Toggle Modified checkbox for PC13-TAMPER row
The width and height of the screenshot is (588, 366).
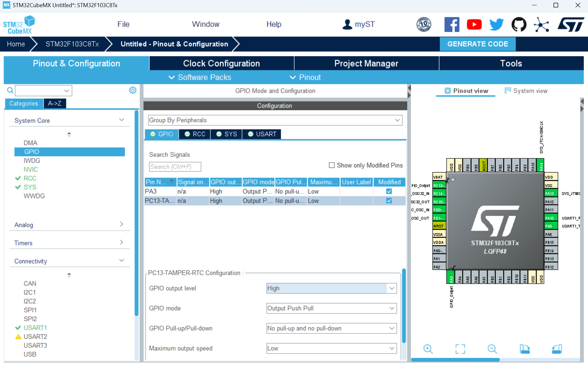pos(389,201)
